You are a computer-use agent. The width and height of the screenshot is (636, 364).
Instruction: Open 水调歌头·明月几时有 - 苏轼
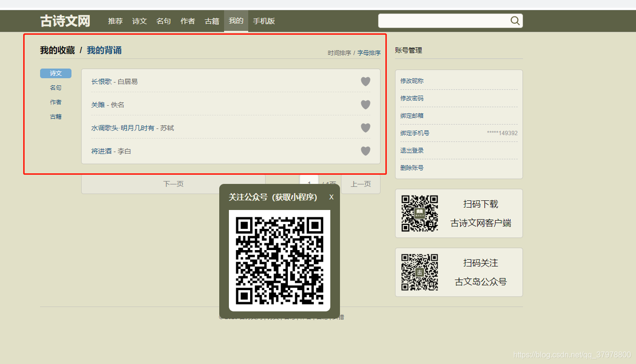point(133,128)
